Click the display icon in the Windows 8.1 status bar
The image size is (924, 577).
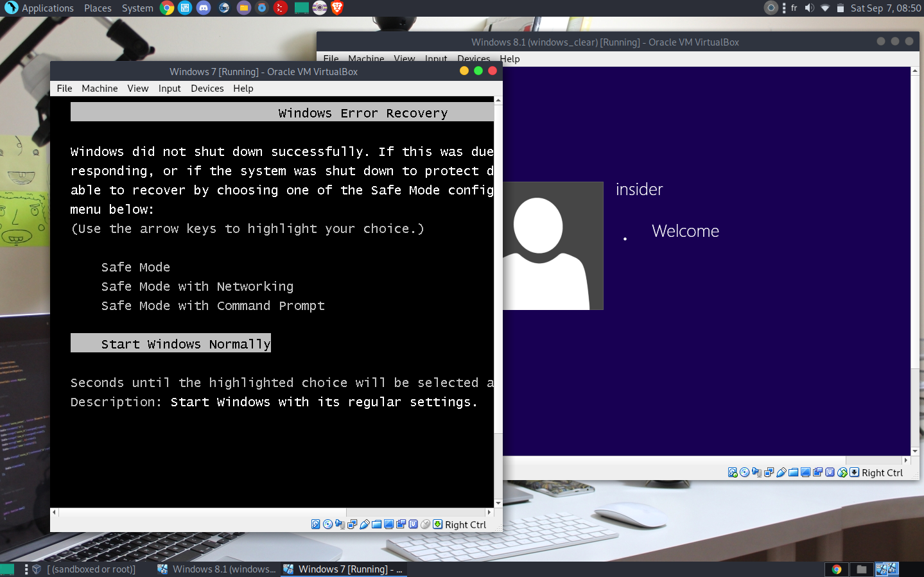click(x=805, y=472)
